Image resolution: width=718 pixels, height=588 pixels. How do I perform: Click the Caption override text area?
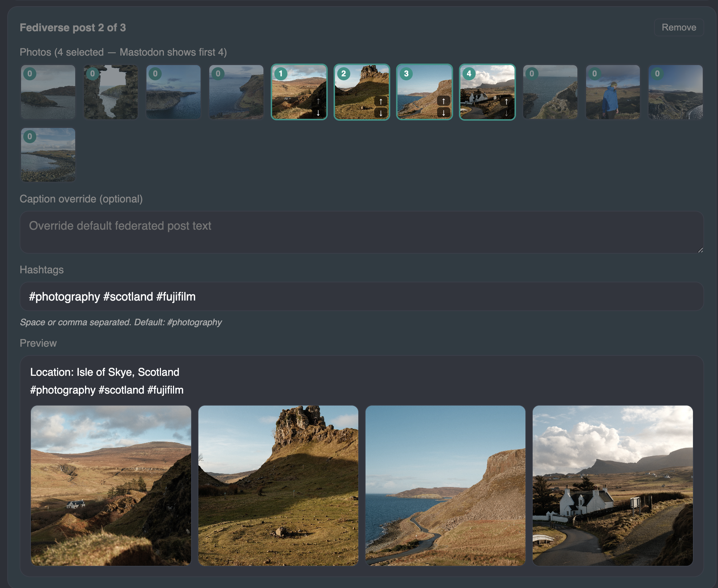pos(361,232)
